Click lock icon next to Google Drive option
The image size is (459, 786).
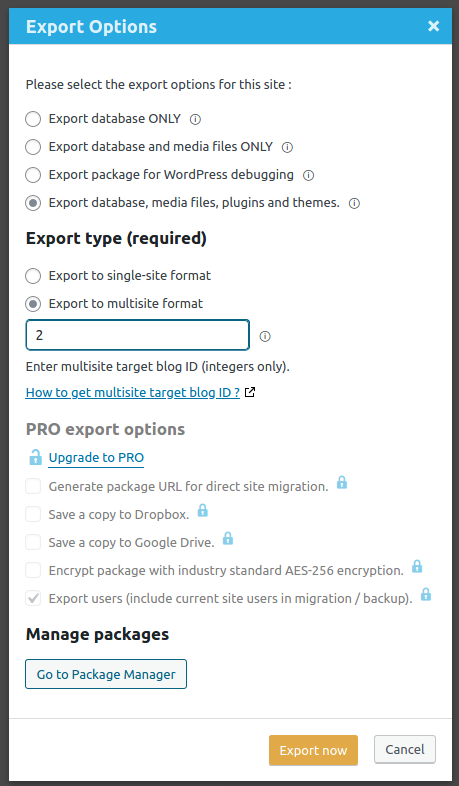(227, 538)
